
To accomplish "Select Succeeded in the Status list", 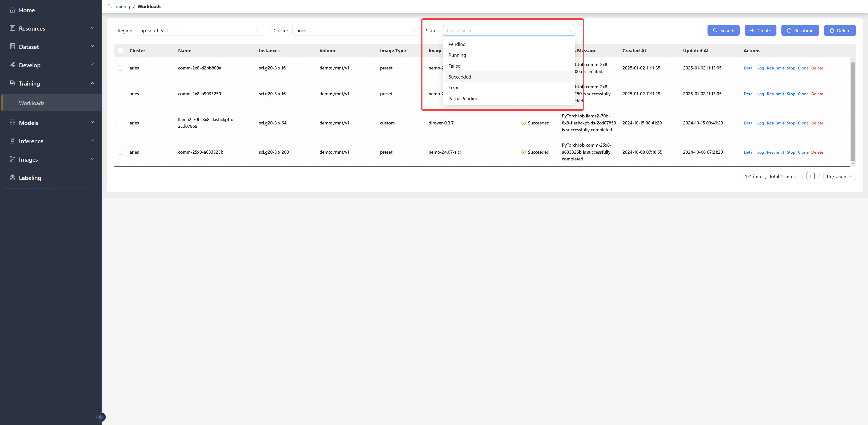I will coord(509,77).
